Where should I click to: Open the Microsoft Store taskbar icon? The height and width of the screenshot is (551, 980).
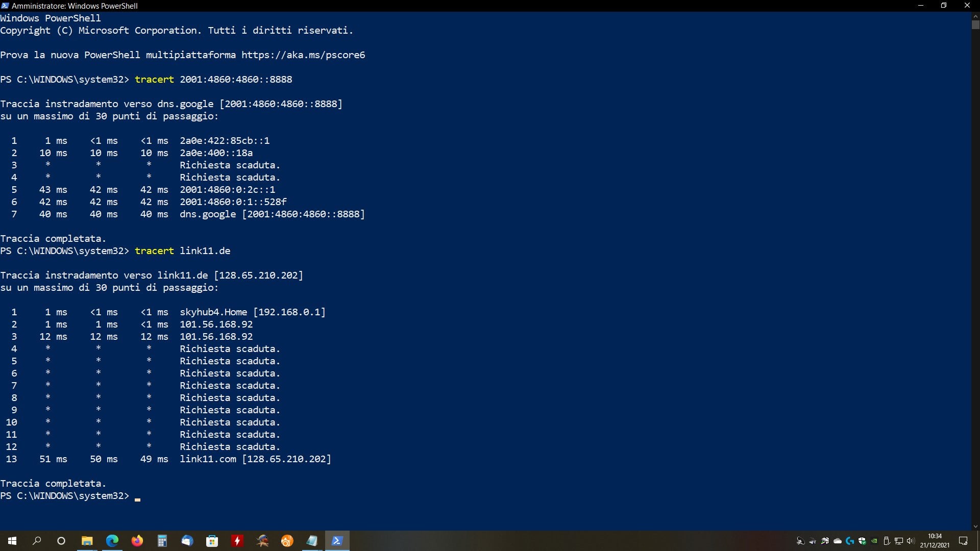[x=212, y=541]
